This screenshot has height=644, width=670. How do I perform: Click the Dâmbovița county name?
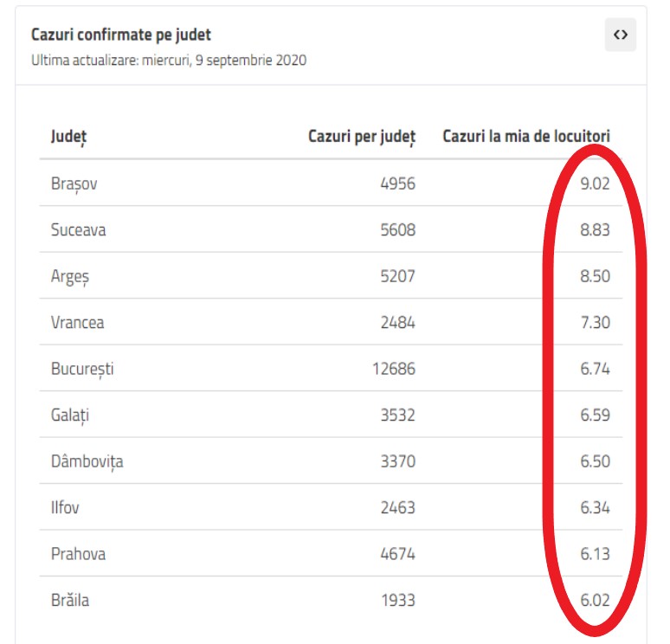pyautogui.click(x=87, y=461)
